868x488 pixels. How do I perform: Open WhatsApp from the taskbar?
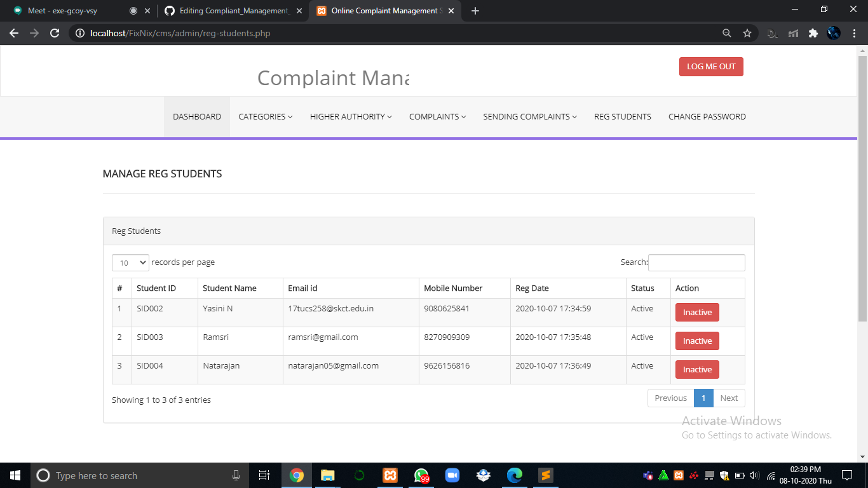pyautogui.click(x=420, y=475)
